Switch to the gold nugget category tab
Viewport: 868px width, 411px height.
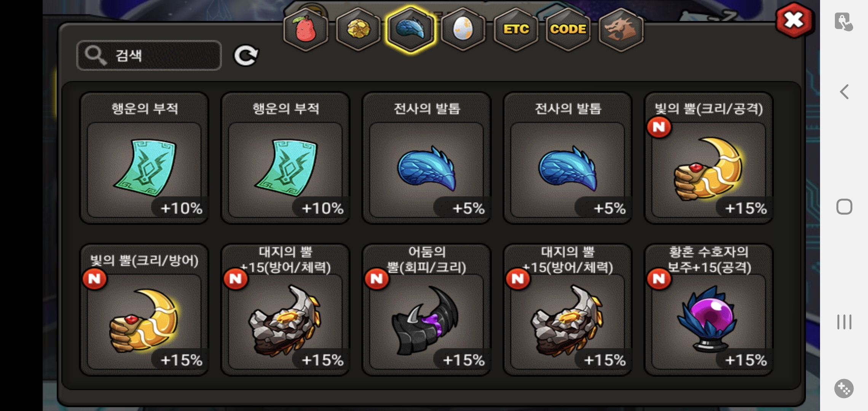[358, 29]
